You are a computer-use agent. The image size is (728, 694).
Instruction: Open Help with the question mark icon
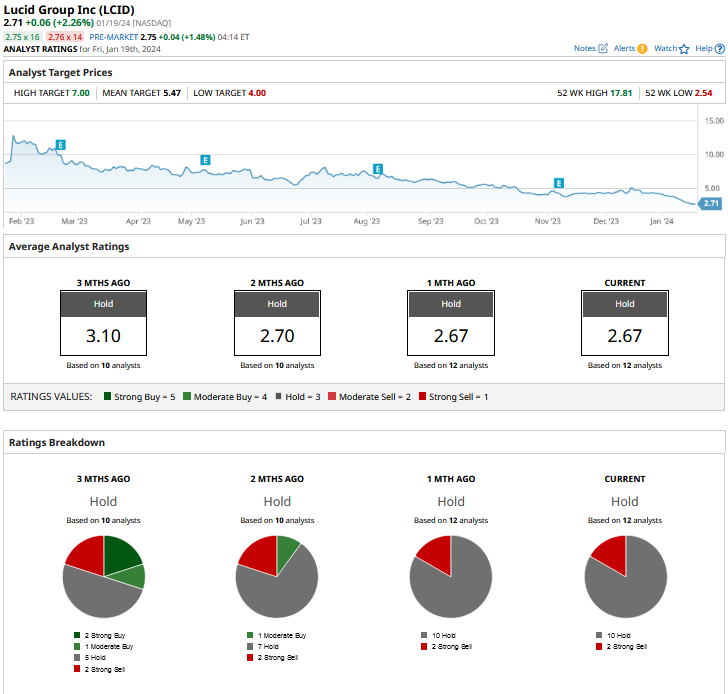720,48
